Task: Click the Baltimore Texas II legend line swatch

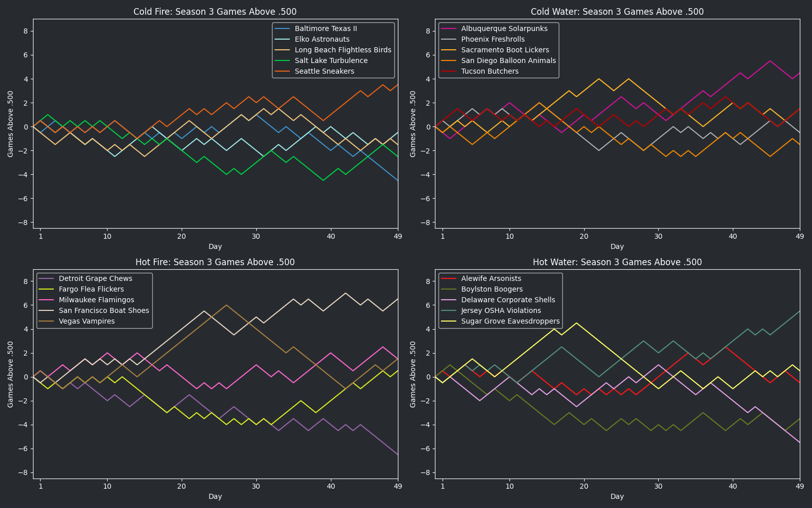Action: pos(283,28)
